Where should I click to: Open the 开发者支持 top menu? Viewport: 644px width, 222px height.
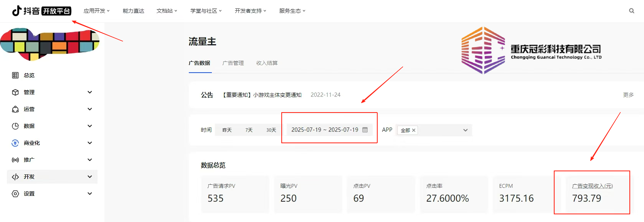click(251, 11)
